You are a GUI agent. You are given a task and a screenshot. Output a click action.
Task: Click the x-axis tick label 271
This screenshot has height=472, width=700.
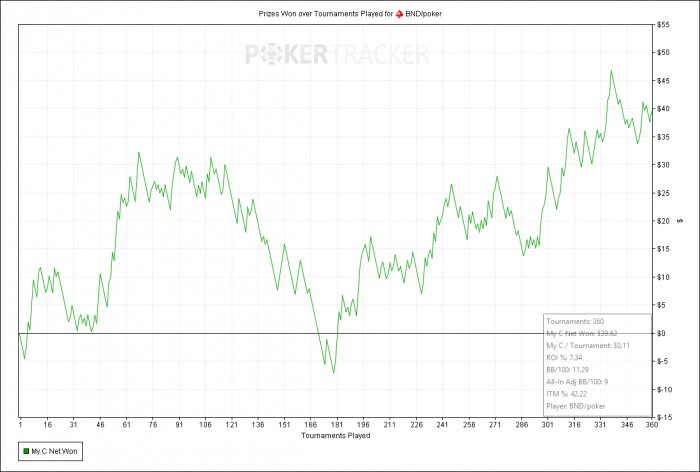(495, 425)
